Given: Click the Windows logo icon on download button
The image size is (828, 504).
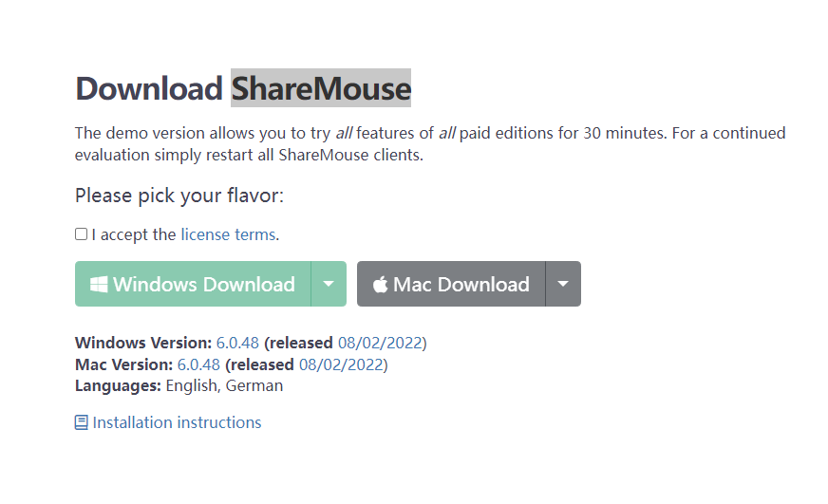Looking at the screenshot, I should click(x=99, y=285).
